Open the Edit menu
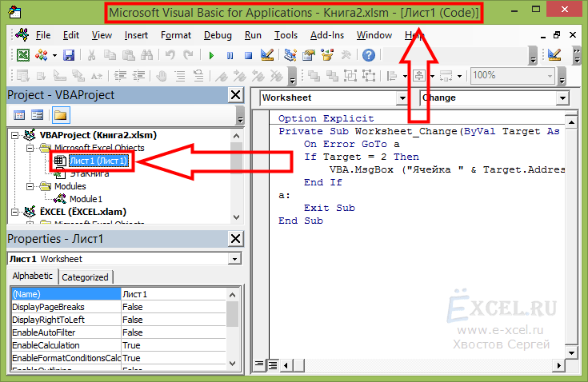Image resolution: width=588 pixels, height=382 pixels. [71, 35]
